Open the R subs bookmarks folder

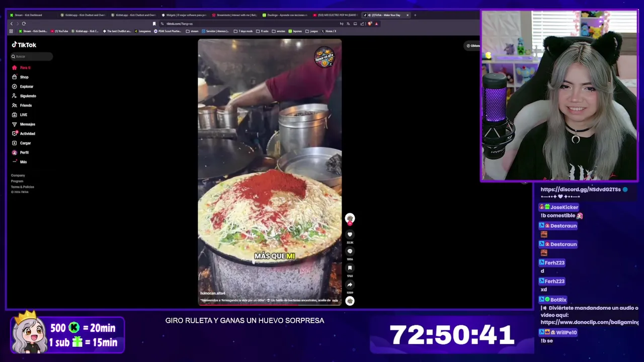point(263,31)
